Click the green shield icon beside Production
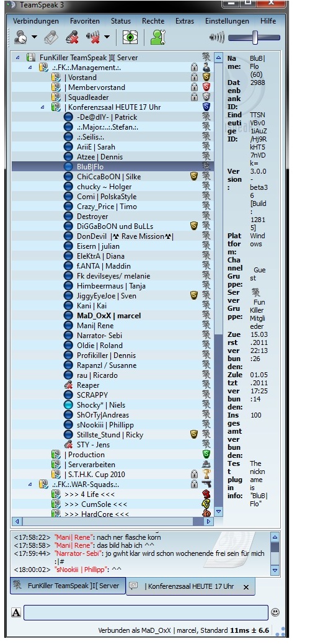Screen dimensions: 310x644 coord(206,454)
